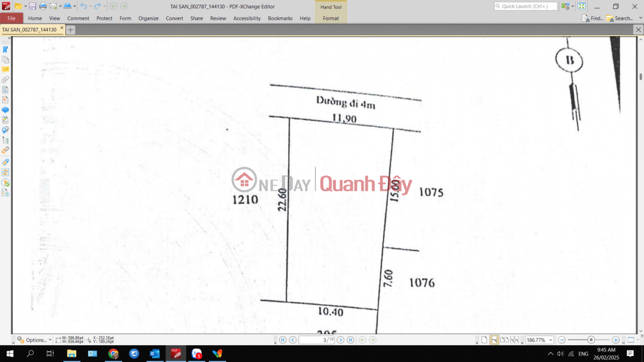
Task: Enable continuous page view mode
Action: pos(494,339)
